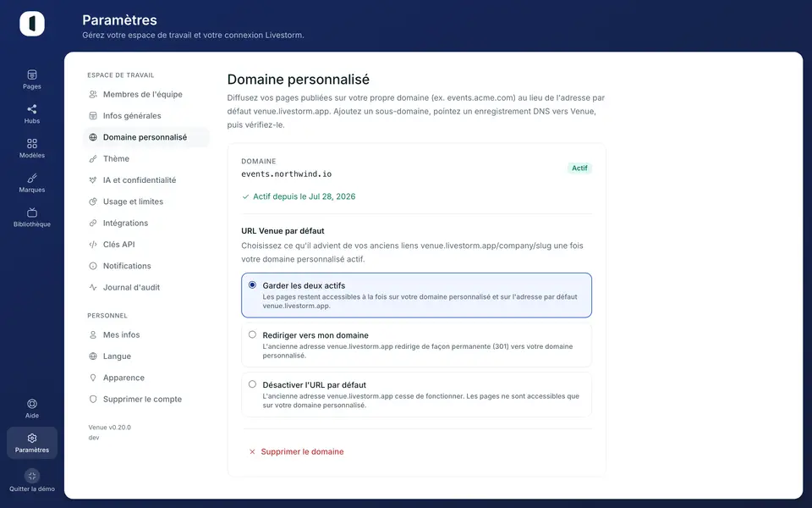Open the Bibliothèque TV icon
This screenshot has width=812, height=508.
point(31,213)
